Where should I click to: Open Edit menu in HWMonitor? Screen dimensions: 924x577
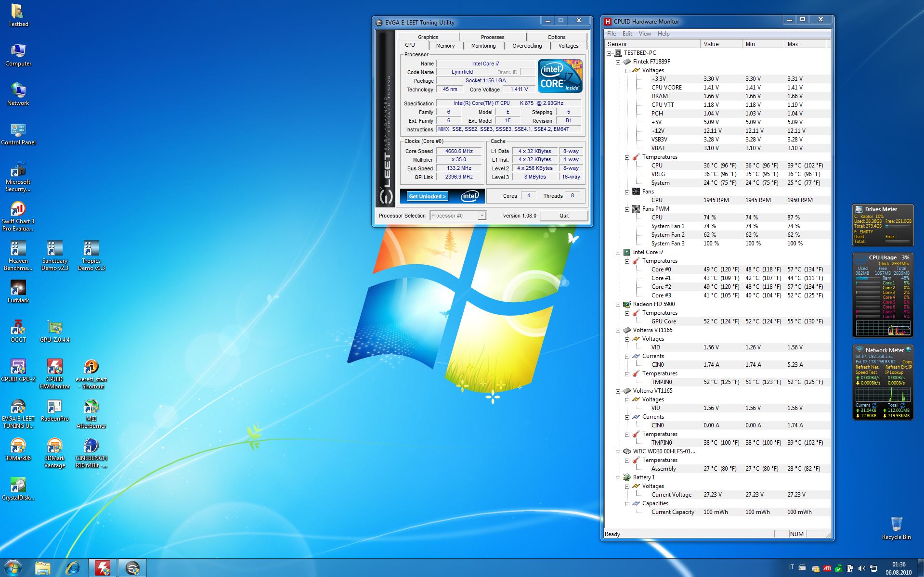coord(627,34)
